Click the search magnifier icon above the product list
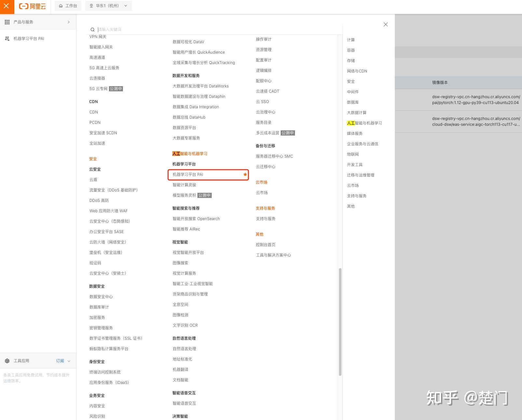The width and height of the screenshot is (522, 420). pyautogui.click(x=93, y=29)
